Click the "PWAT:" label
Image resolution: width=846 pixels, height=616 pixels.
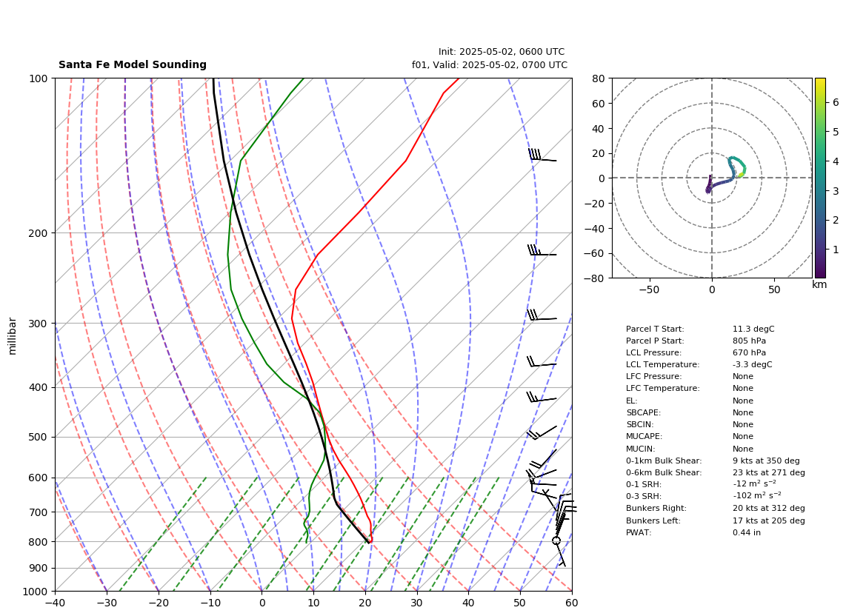pyautogui.click(x=639, y=532)
